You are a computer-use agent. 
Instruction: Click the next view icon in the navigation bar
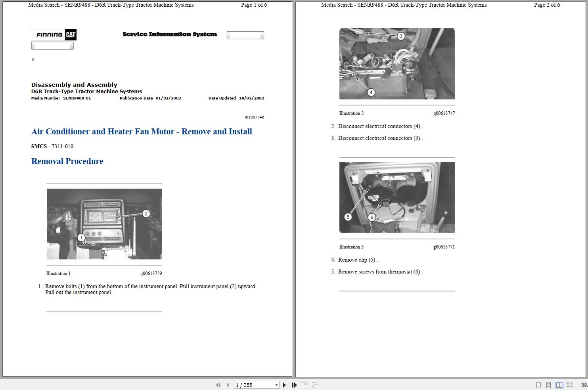click(x=315, y=385)
